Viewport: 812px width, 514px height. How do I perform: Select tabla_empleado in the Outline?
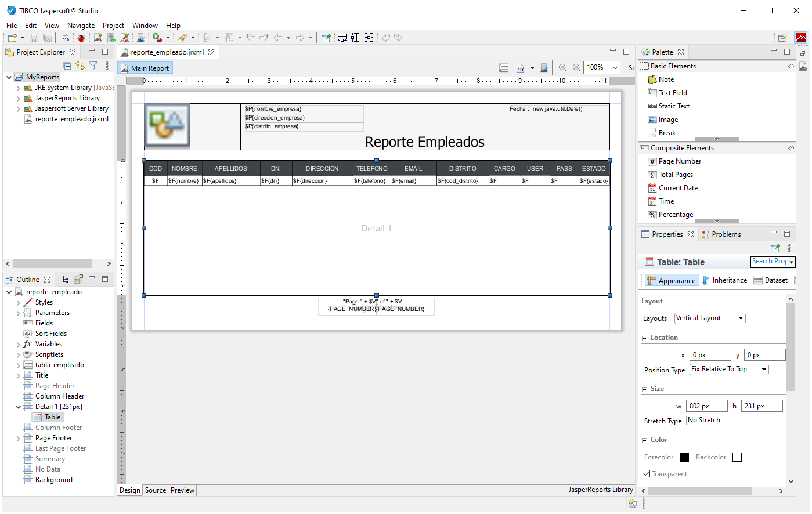54,365
